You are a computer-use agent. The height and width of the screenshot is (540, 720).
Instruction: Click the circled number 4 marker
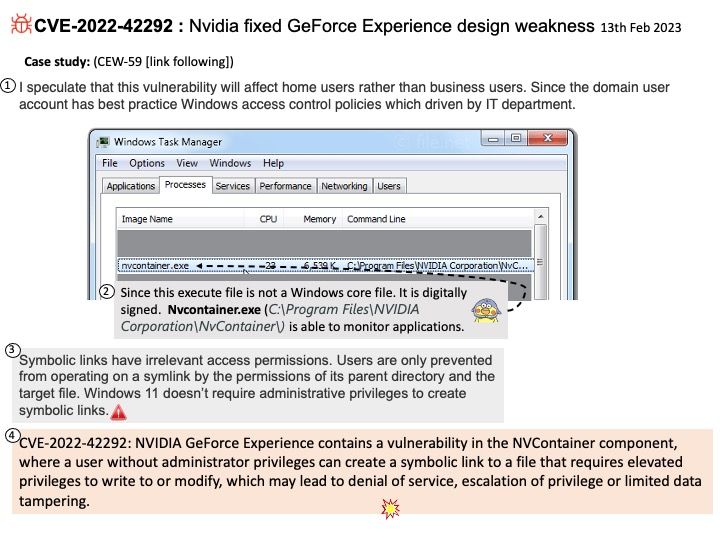(11, 435)
